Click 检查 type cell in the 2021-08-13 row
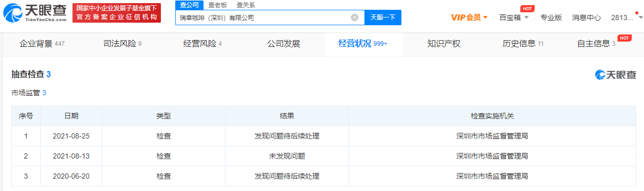Image resolution: width=644 pixels, height=191 pixels. click(x=163, y=156)
